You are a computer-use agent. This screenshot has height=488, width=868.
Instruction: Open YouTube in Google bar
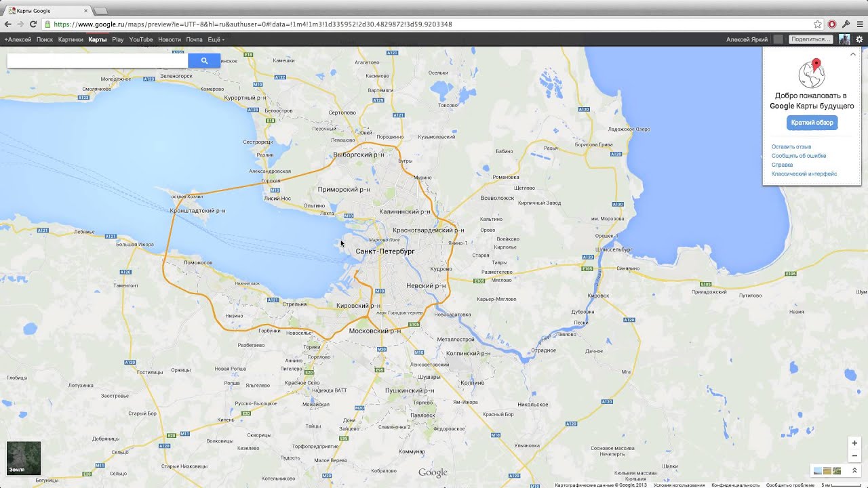[x=141, y=39]
